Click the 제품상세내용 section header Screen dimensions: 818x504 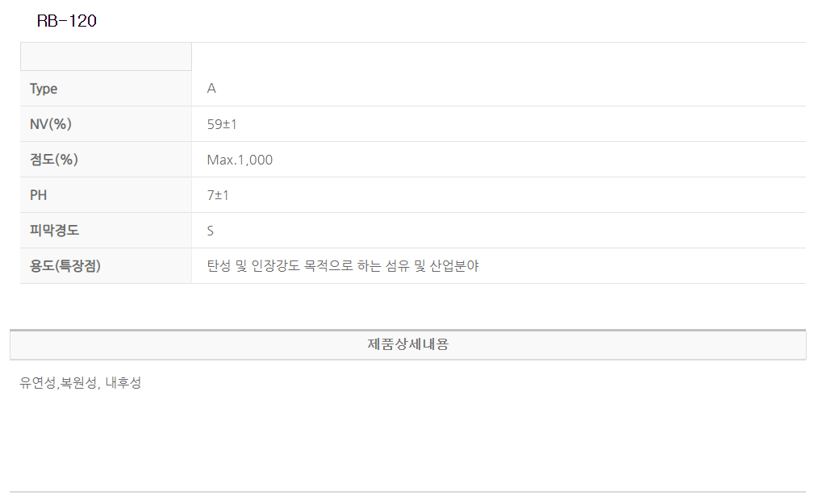[x=407, y=344]
